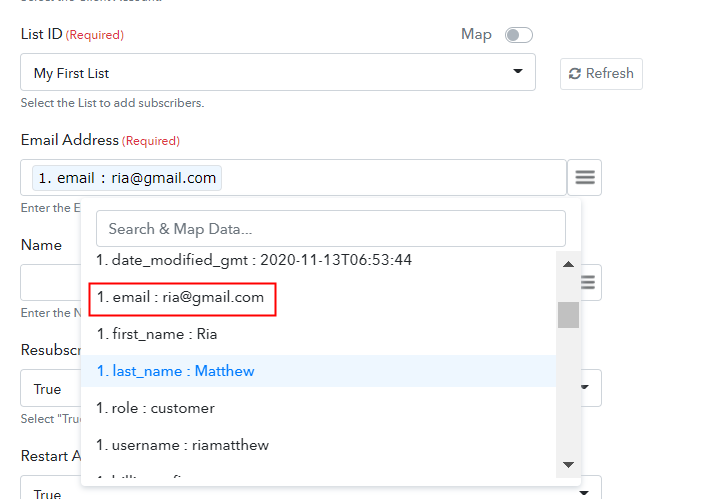Screen dimensions: 726x499
Task: Open the Email Address field's map data menu icon
Action: tap(585, 177)
